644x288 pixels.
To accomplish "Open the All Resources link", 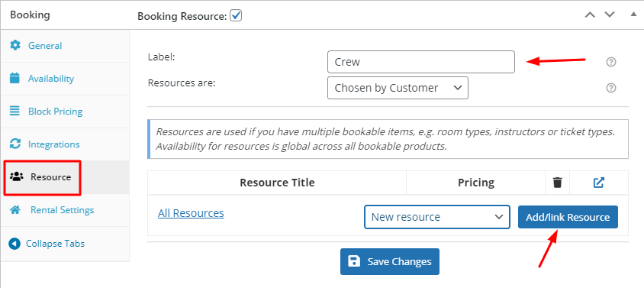I will (x=191, y=213).
